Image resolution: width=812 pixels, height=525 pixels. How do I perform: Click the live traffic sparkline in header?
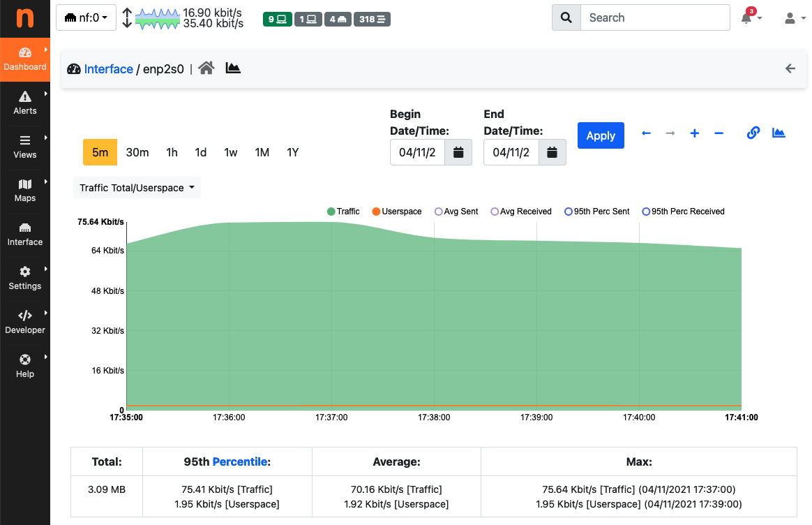click(158, 19)
